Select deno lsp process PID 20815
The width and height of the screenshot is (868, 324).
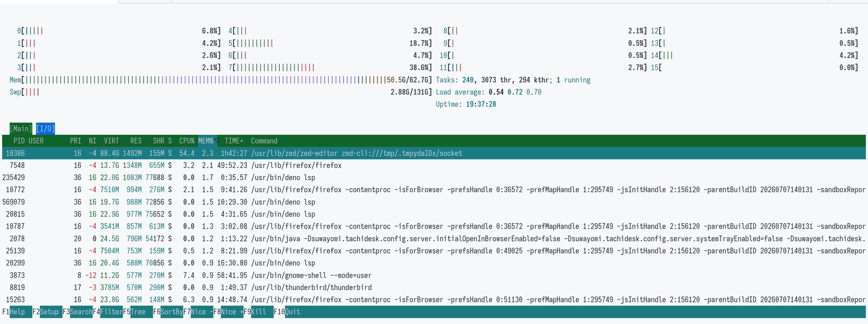coord(434,214)
